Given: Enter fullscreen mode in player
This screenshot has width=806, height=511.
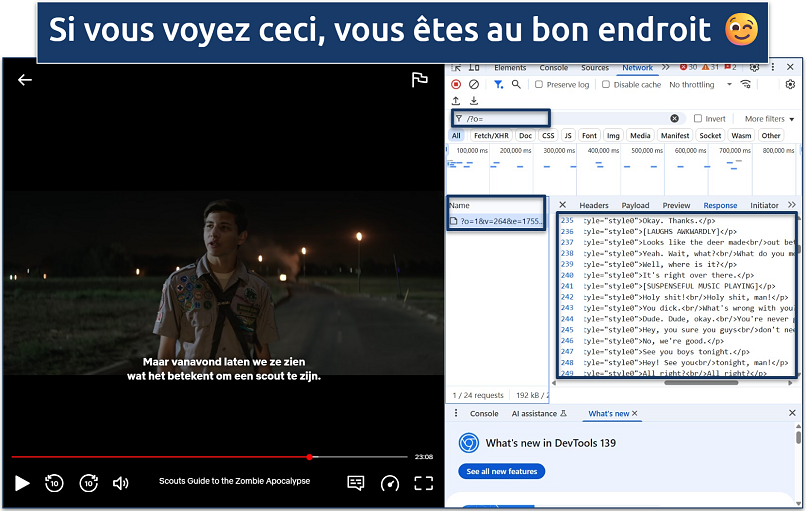Looking at the screenshot, I should pyautogui.click(x=423, y=483).
